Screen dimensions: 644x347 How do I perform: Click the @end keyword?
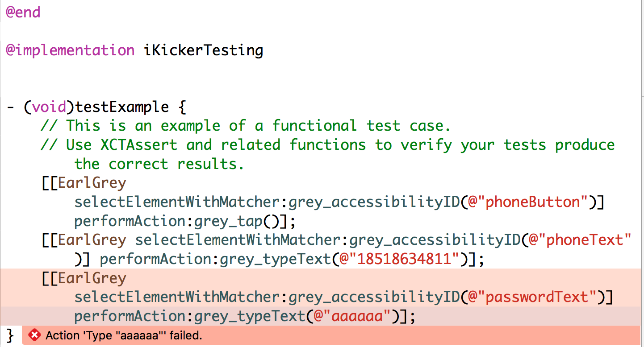23,12
